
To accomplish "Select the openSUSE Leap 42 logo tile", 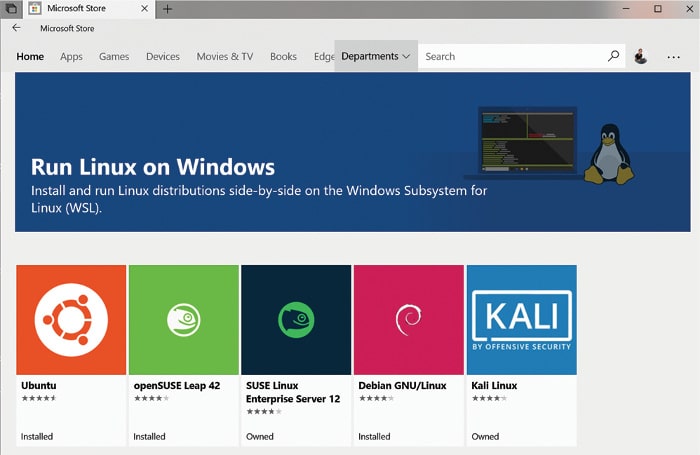I will click(184, 319).
